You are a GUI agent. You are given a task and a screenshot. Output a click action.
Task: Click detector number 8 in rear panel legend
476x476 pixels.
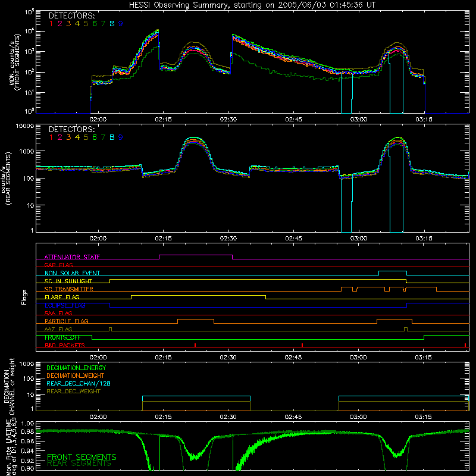112,137
